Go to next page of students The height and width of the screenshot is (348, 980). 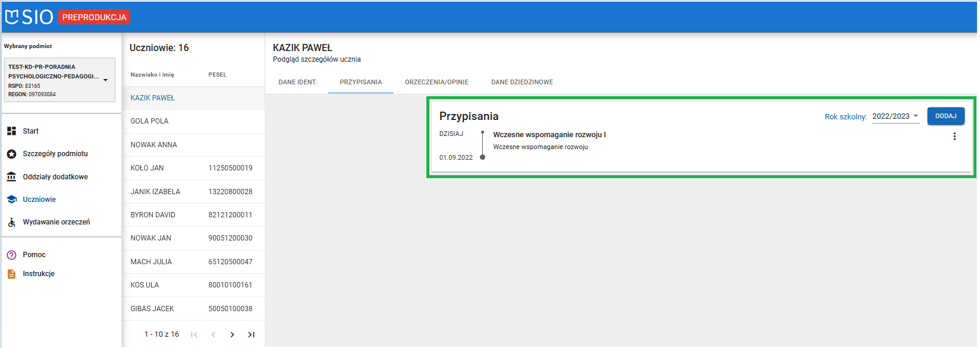point(232,335)
